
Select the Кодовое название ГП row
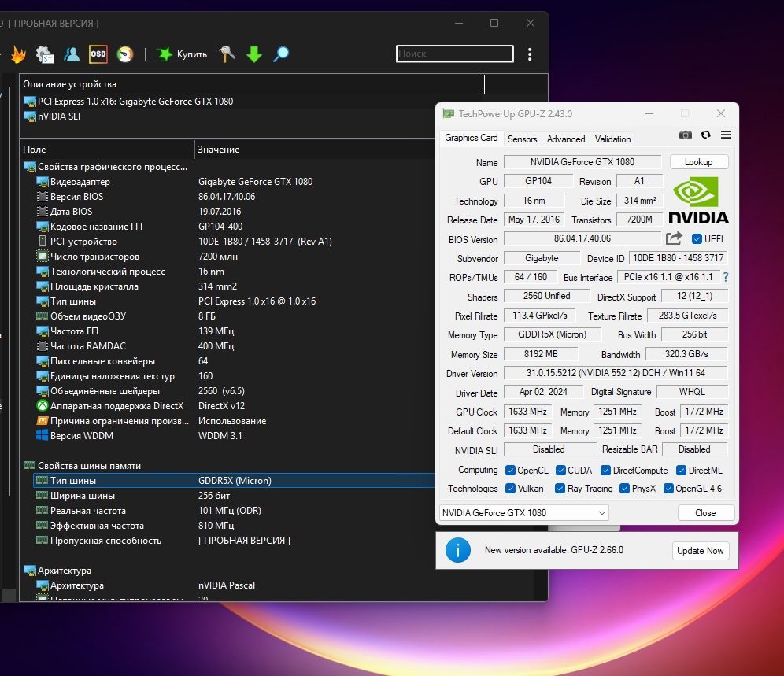tap(235, 227)
